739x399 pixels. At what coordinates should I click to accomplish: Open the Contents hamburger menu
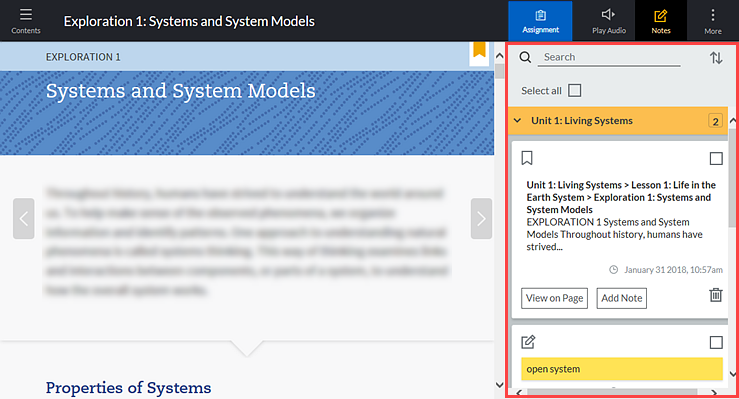pyautogui.click(x=26, y=21)
